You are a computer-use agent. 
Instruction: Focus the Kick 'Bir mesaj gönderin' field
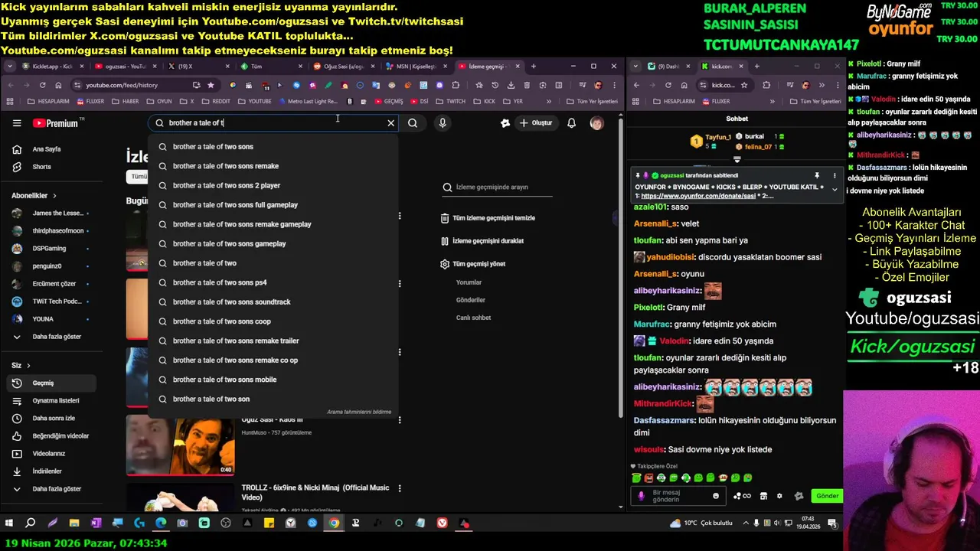pos(678,496)
